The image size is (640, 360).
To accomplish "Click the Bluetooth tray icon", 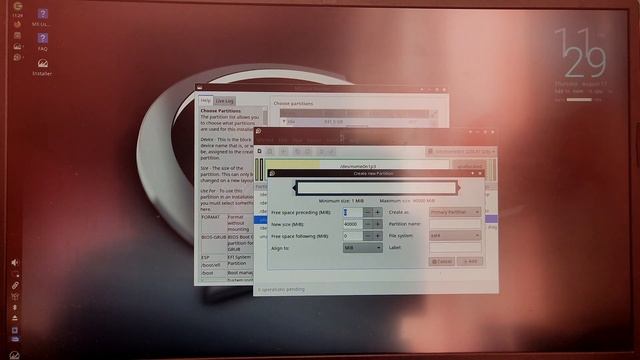I will click(x=15, y=307).
